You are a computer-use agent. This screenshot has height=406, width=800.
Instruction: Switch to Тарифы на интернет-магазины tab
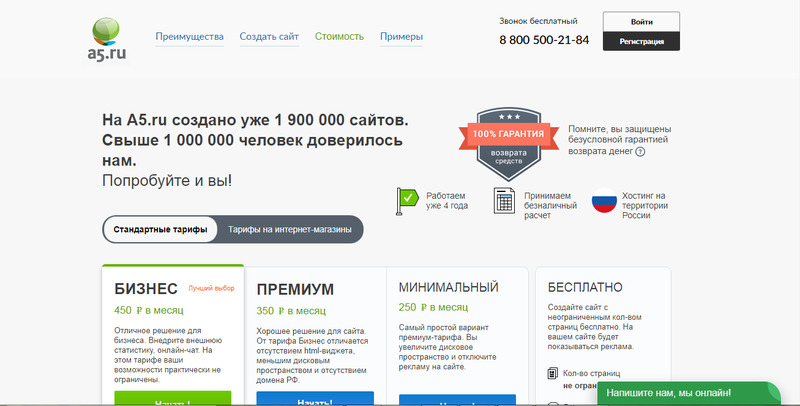tap(289, 230)
